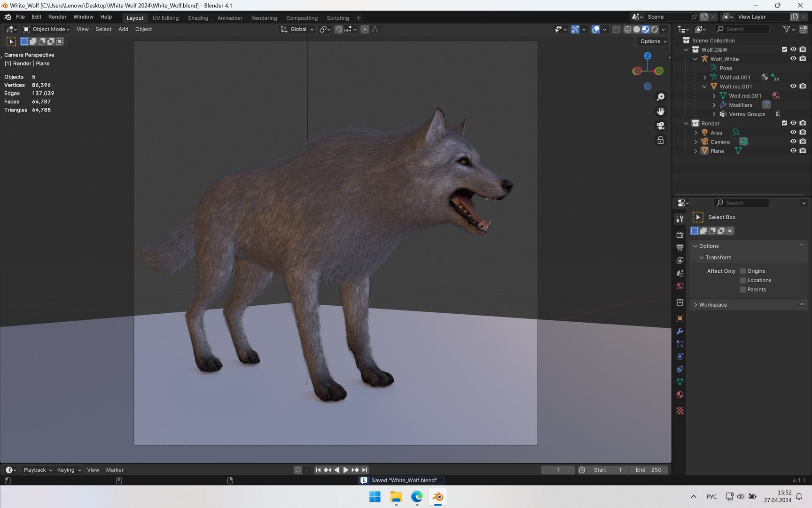Expand the Plane object in outliner
This screenshot has height=508, width=812.
point(695,151)
